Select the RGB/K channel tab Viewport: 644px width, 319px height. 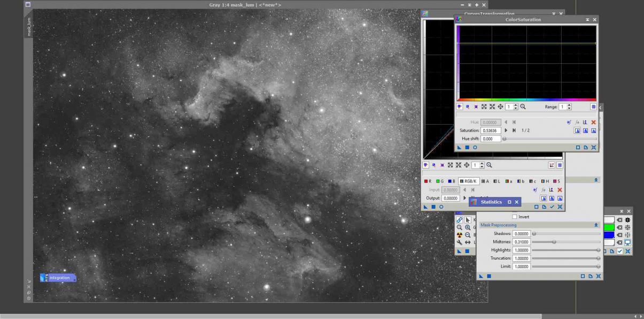469,181
